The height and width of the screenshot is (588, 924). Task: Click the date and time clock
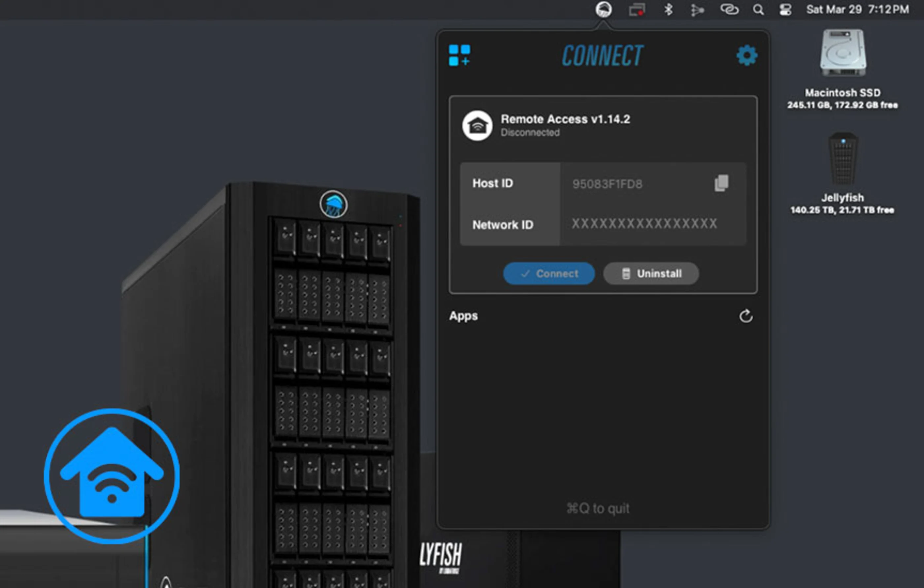coord(857,9)
